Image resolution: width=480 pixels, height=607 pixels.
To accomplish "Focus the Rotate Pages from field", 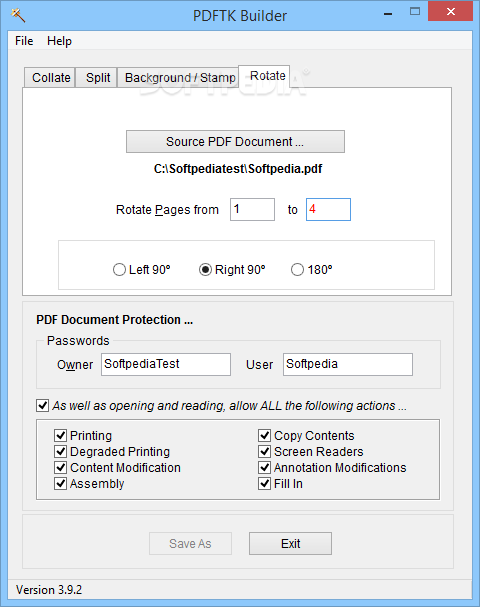I will coord(252,209).
